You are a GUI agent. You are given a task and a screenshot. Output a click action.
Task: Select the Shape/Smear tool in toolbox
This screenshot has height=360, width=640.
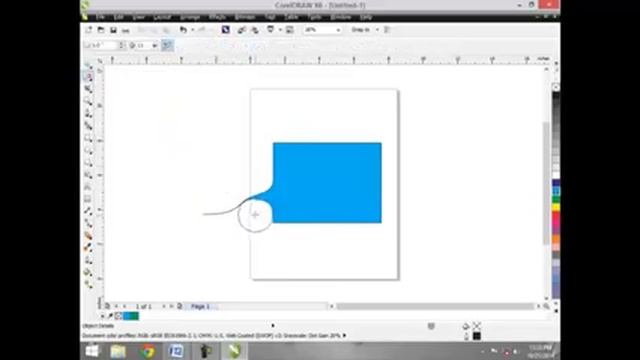88,77
